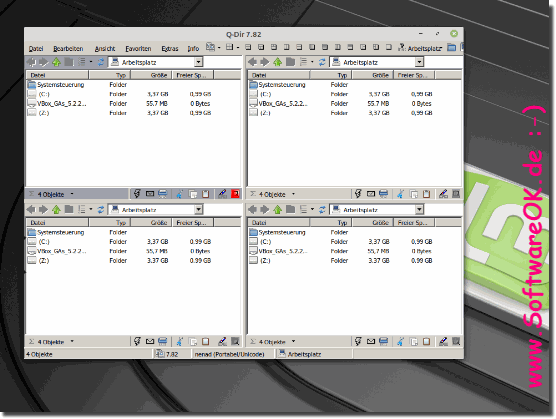Viewport: 556px width, 419px height.
Task: Sort the top-right pane by the Größe column
Action: click(373, 75)
